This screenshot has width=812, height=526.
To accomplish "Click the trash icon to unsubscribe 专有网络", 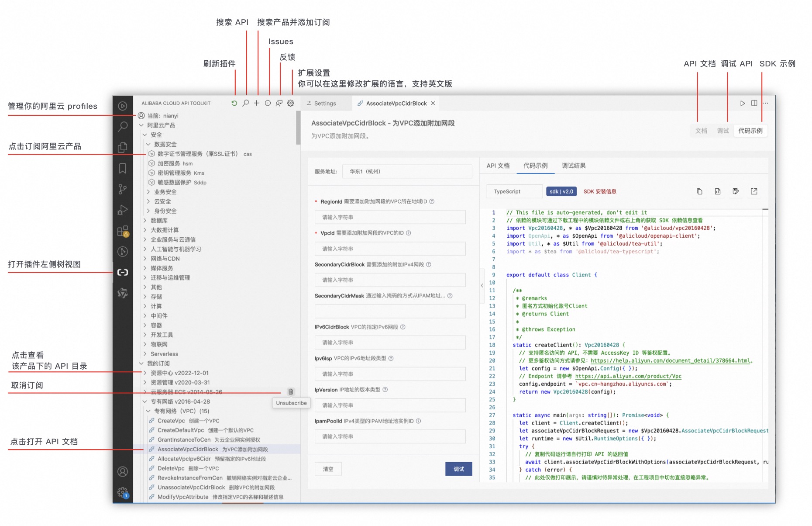I will pos(290,392).
